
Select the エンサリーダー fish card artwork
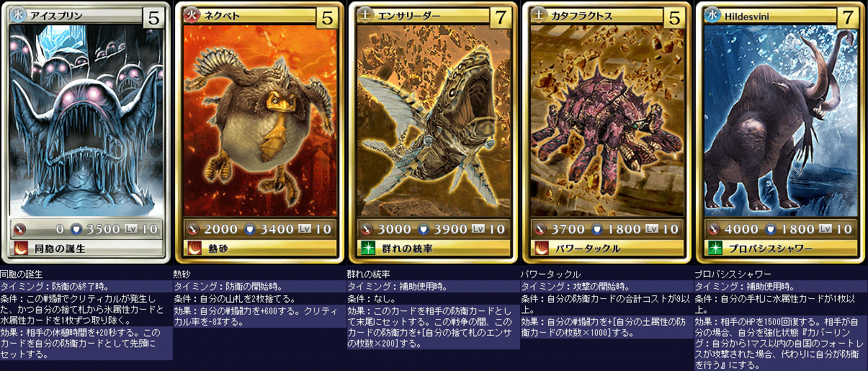(x=433, y=121)
